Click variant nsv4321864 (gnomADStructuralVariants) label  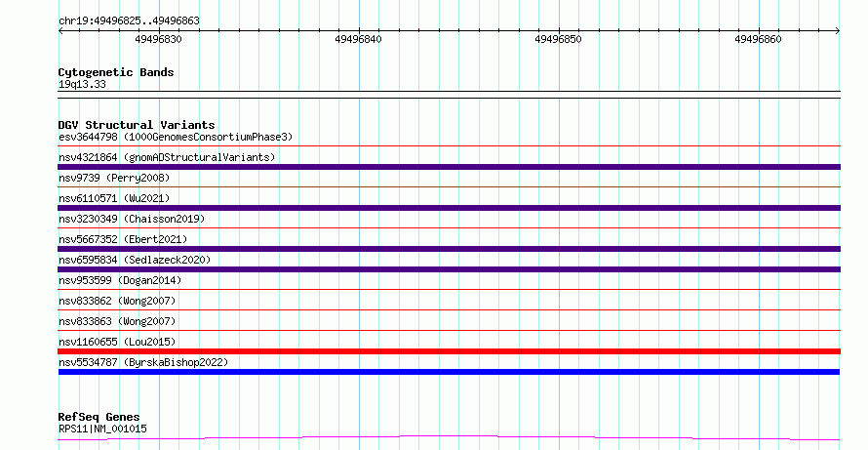[x=167, y=157]
